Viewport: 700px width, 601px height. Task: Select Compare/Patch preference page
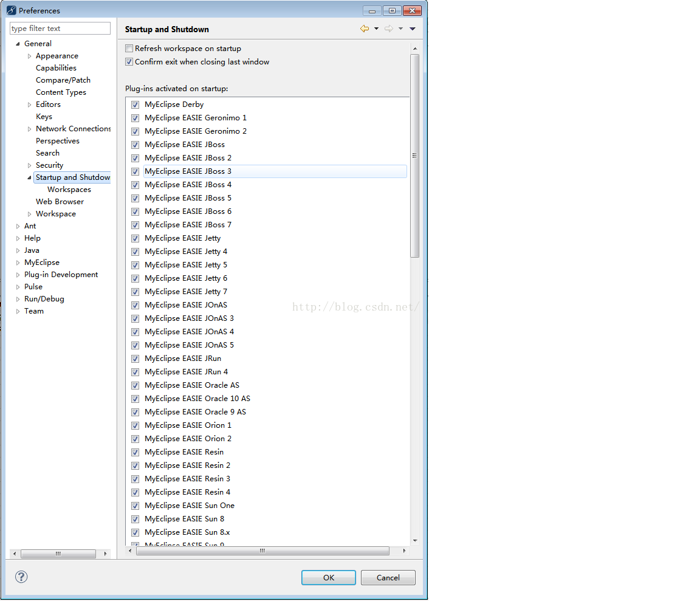(63, 80)
